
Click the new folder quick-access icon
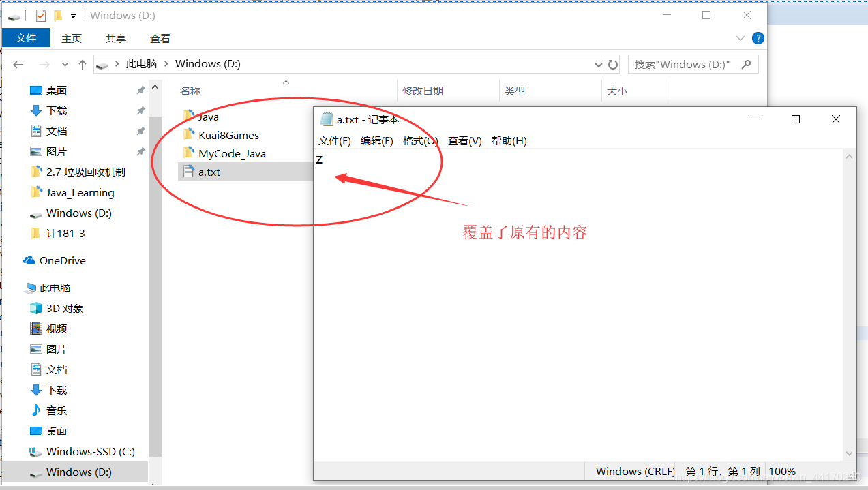tap(58, 15)
